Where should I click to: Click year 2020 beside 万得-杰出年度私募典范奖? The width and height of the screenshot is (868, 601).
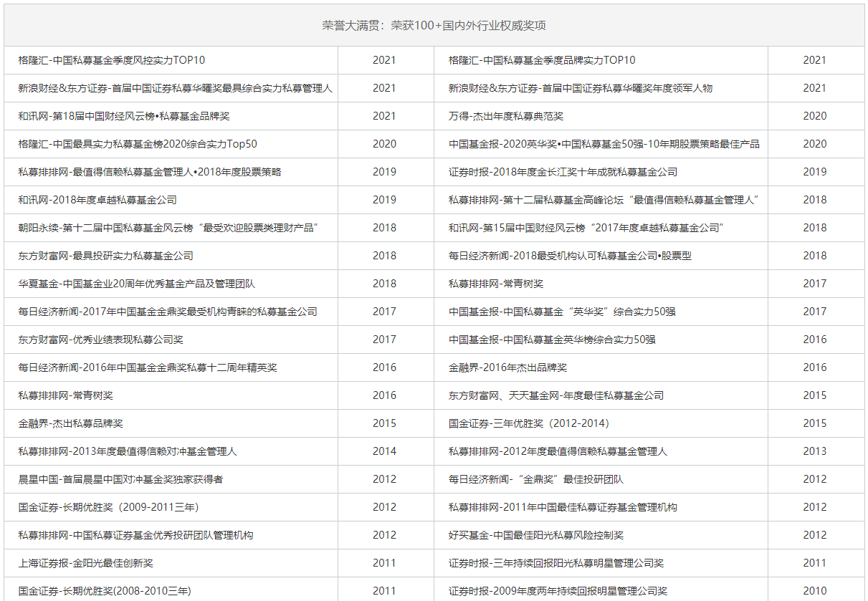(815, 116)
